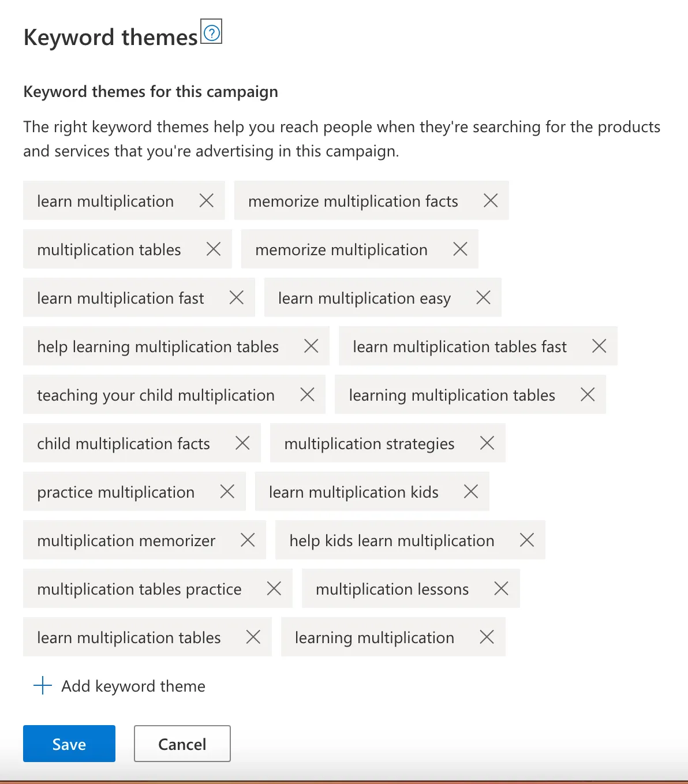Click the Keyword themes help icon
The height and width of the screenshot is (784, 688).
point(212,32)
